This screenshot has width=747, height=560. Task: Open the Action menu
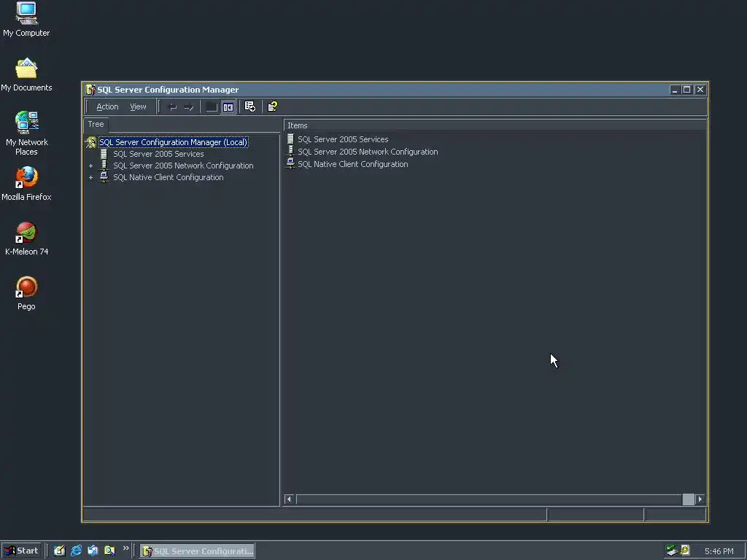point(107,106)
